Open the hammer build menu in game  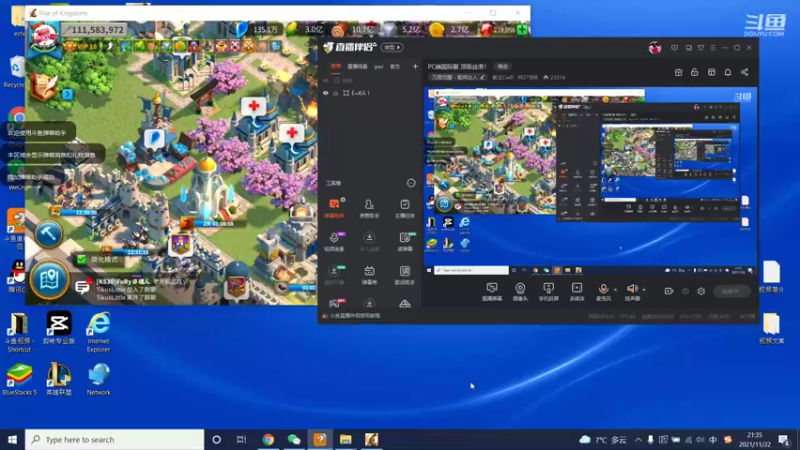point(48,234)
